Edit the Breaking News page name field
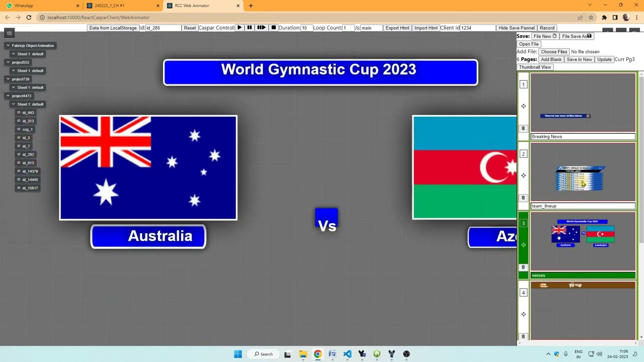This screenshot has height=362, width=644. (583, 137)
